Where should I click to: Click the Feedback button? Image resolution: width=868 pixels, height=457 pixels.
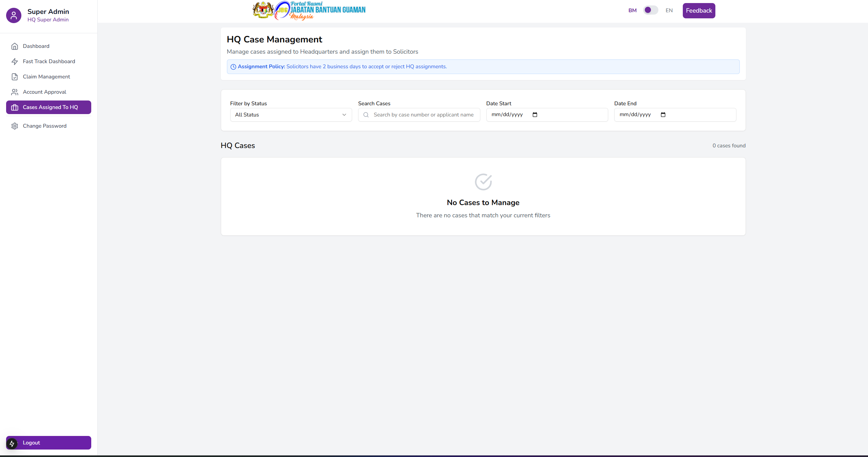[699, 11]
